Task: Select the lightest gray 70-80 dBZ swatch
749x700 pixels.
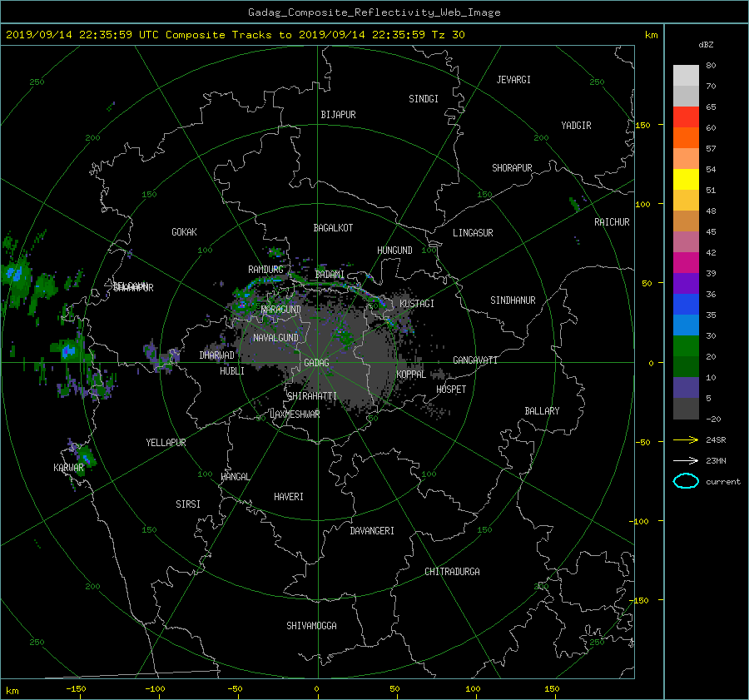Action: tap(686, 76)
